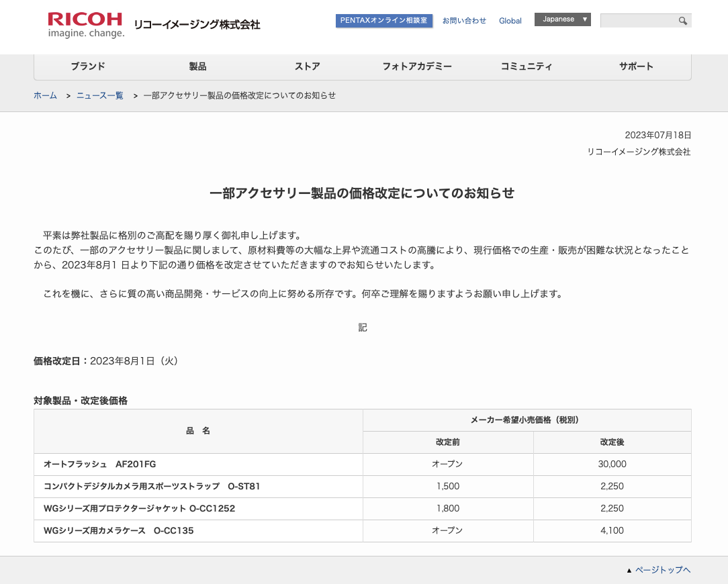Click 2,250 in the O-ST81 row
Image resolution: width=728 pixels, height=584 pixels.
(612, 487)
